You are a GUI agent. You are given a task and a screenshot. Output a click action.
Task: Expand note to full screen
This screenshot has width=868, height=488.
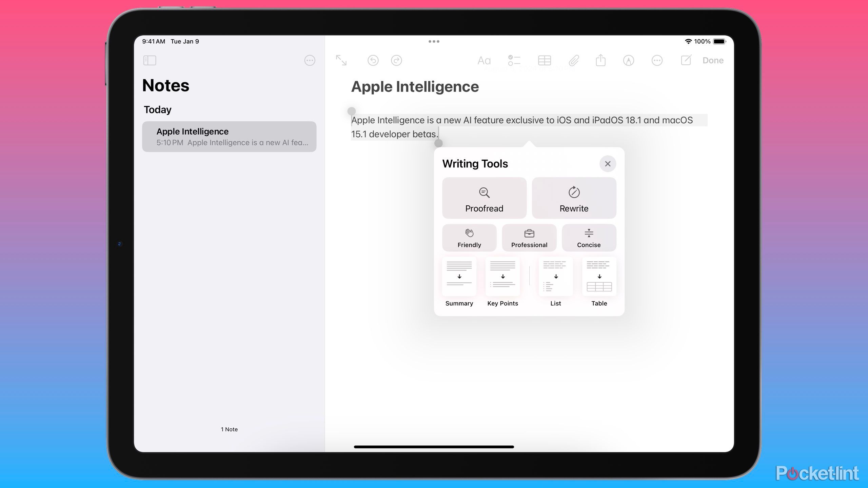pyautogui.click(x=341, y=60)
